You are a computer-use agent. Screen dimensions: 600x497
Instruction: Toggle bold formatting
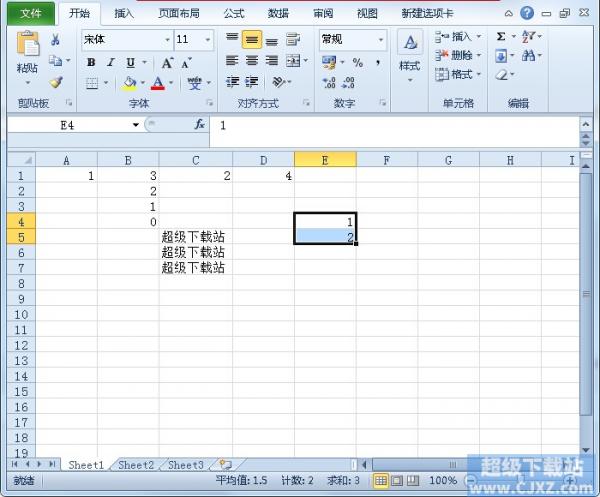click(x=91, y=62)
